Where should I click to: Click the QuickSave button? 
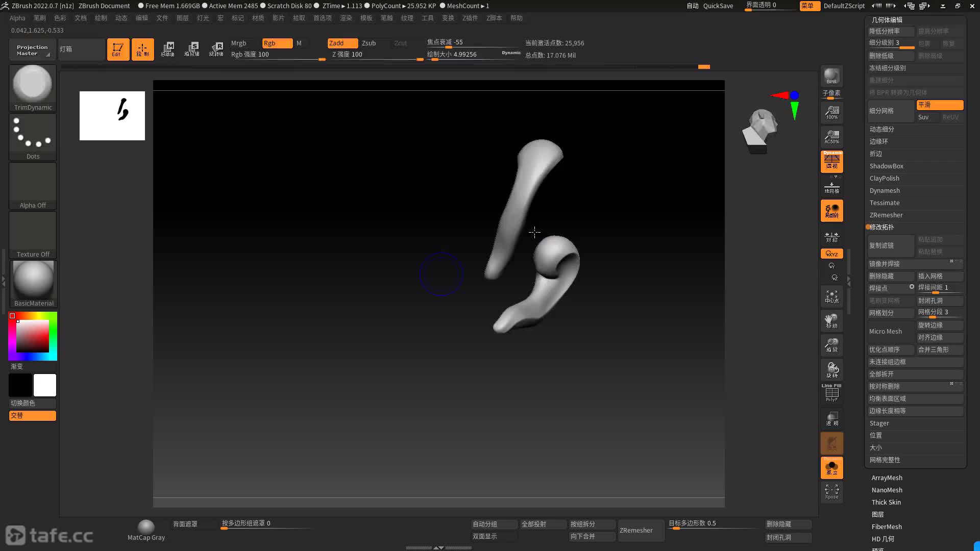(718, 6)
